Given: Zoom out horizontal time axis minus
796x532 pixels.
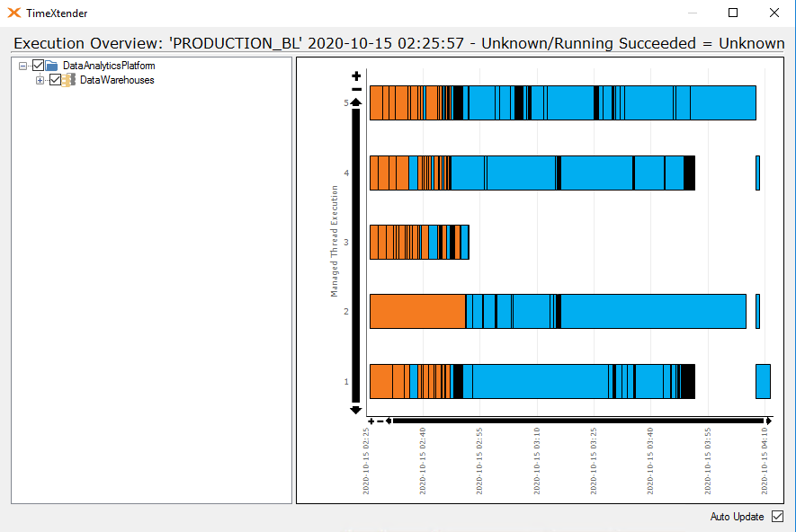Looking at the screenshot, I should (380, 421).
